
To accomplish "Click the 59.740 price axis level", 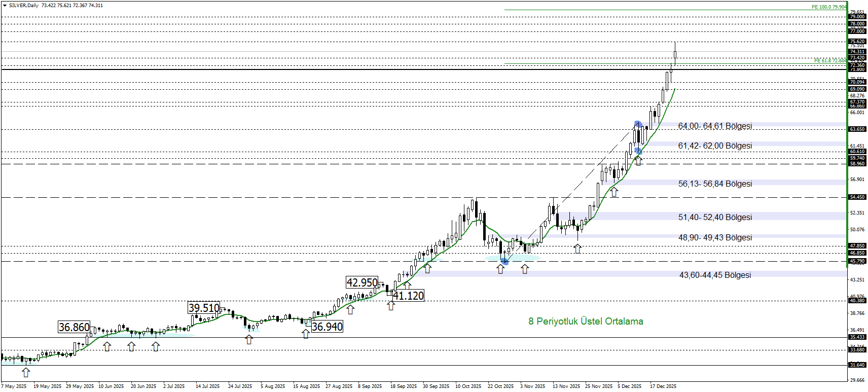I will pos(857,158).
